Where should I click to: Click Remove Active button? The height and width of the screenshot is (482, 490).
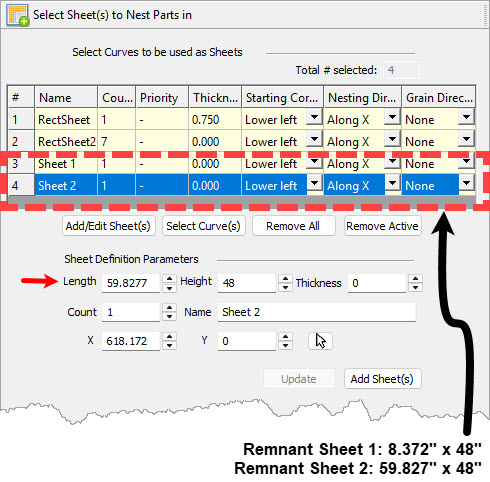pyautogui.click(x=382, y=226)
